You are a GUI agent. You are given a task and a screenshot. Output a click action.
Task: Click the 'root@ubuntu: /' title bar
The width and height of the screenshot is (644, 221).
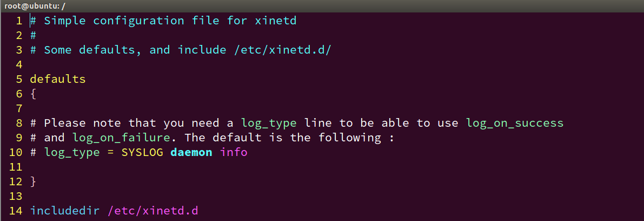(x=322, y=6)
